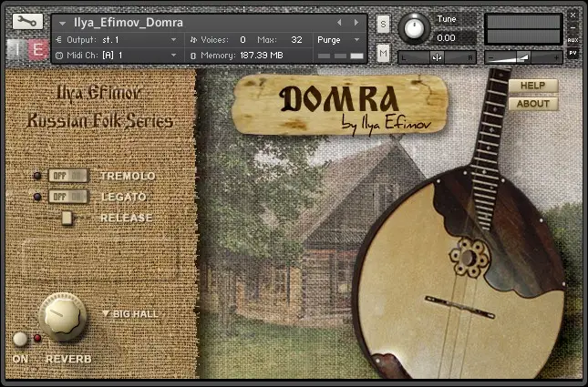
Task: Click the volume plus icon
Action: pyautogui.click(x=556, y=57)
